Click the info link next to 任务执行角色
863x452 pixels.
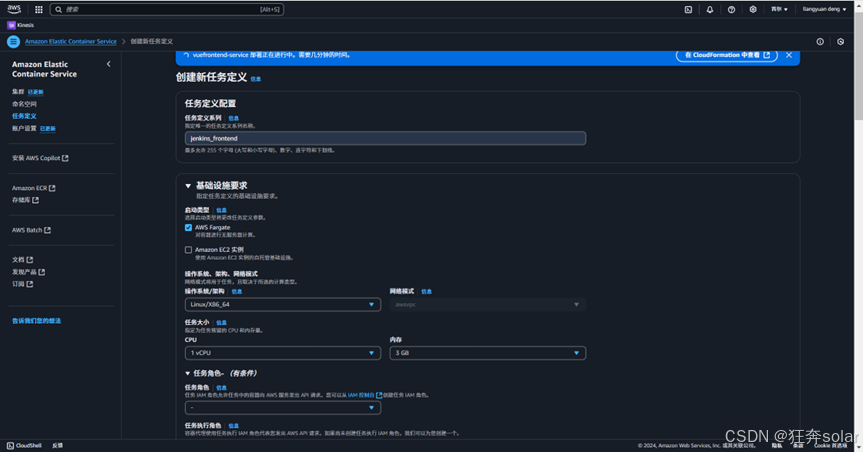[233, 426]
